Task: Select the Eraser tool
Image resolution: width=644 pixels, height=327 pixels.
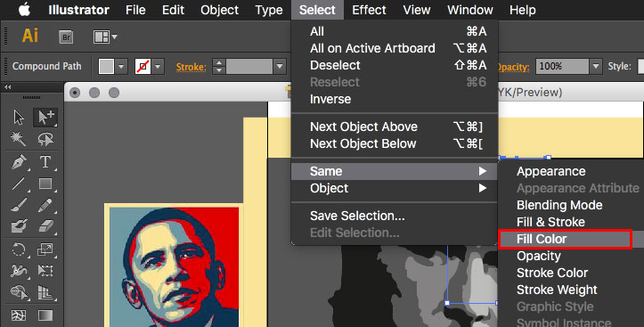Action: click(45, 226)
